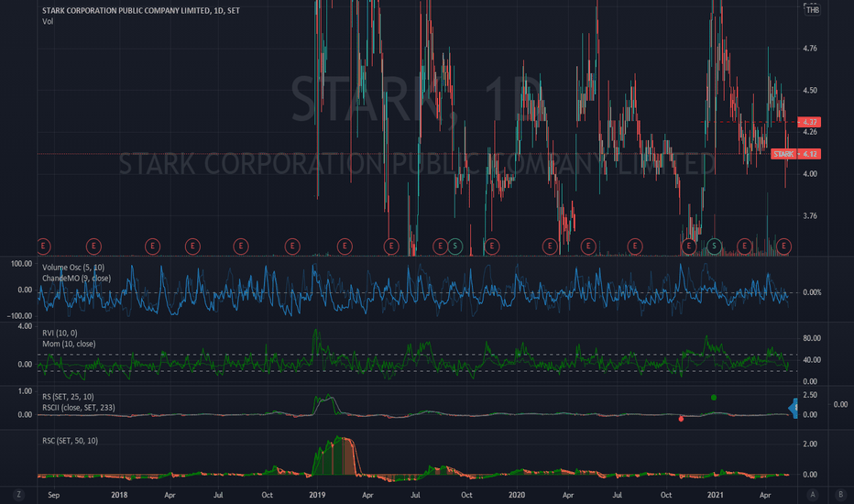Select the Vol indicator legend
The width and height of the screenshot is (854, 504).
point(48,22)
